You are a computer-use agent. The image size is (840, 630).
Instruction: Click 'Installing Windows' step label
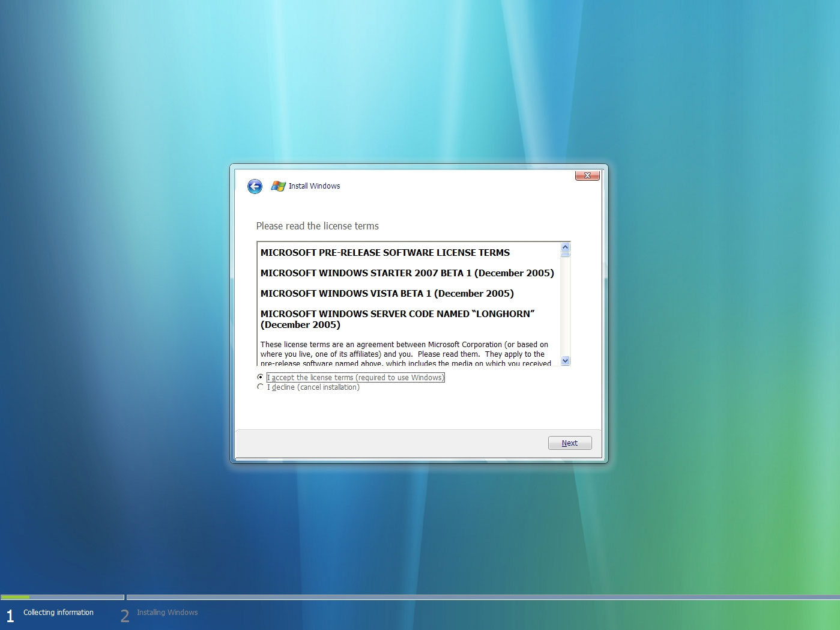point(167,613)
